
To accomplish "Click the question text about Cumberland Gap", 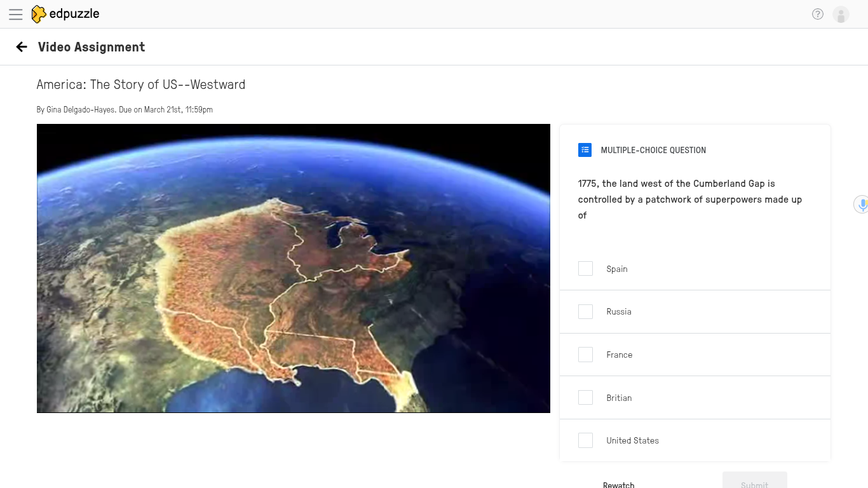I will (690, 200).
